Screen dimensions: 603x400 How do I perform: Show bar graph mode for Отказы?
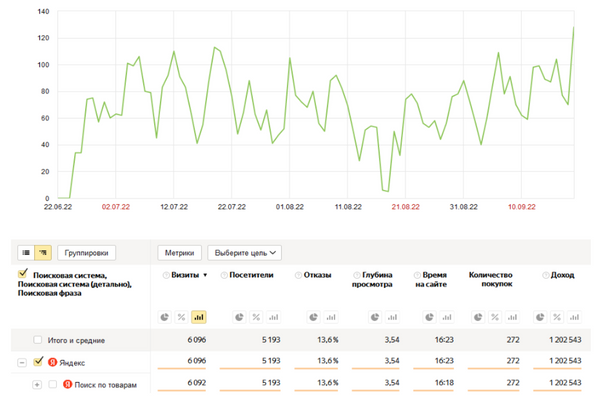click(331, 317)
